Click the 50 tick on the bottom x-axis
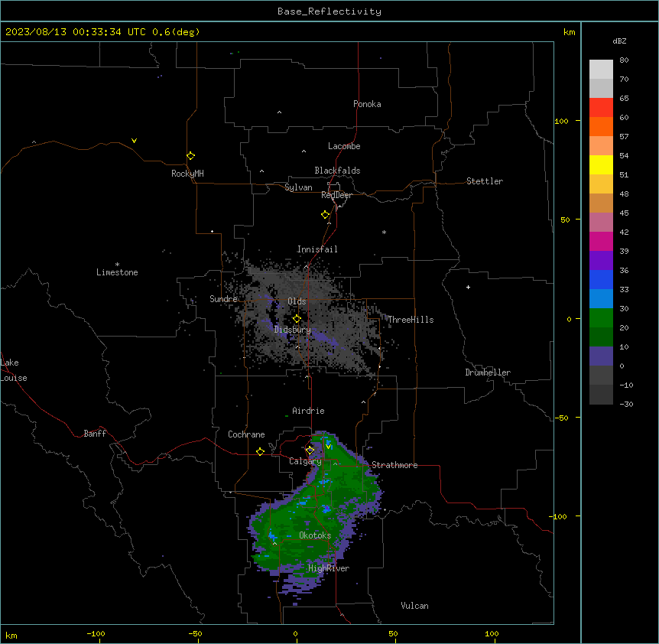Image resolution: width=659 pixels, height=644 pixels. coord(393,634)
